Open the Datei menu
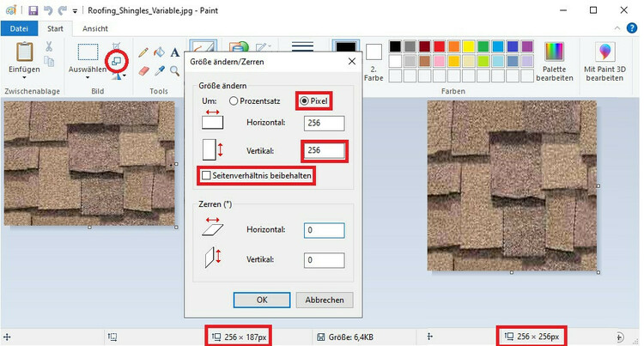This screenshot has height=346, width=644. 19,28
